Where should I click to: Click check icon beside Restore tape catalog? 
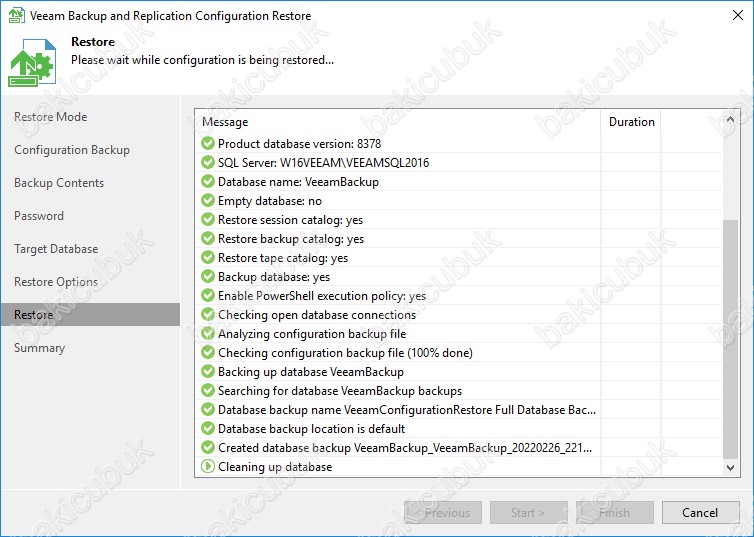pyautogui.click(x=208, y=257)
